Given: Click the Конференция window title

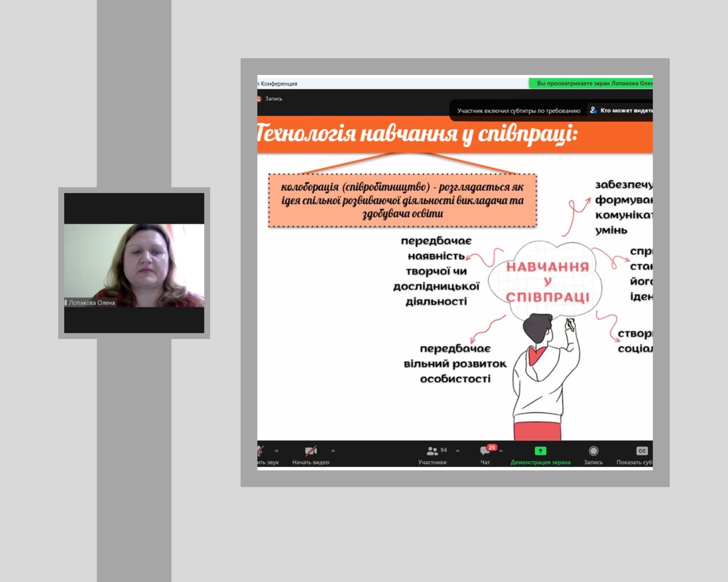Looking at the screenshot, I should pyautogui.click(x=279, y=84).
